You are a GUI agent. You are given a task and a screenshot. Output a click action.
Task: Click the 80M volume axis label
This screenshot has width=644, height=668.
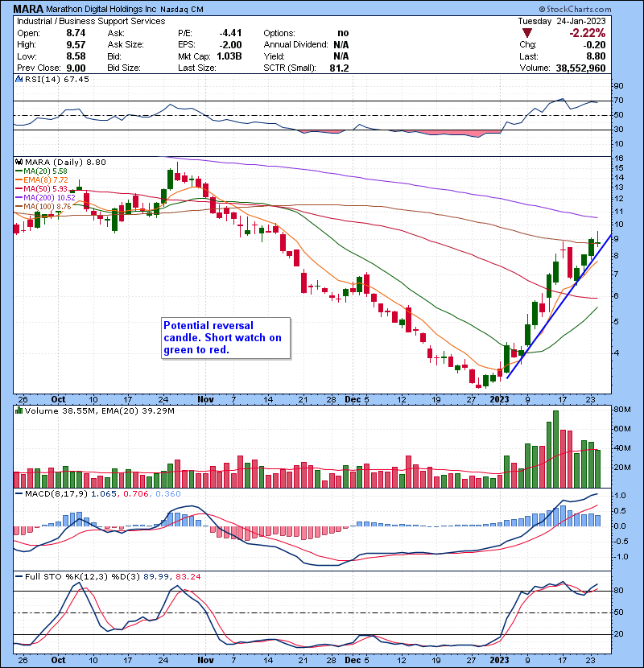(621, 410)
